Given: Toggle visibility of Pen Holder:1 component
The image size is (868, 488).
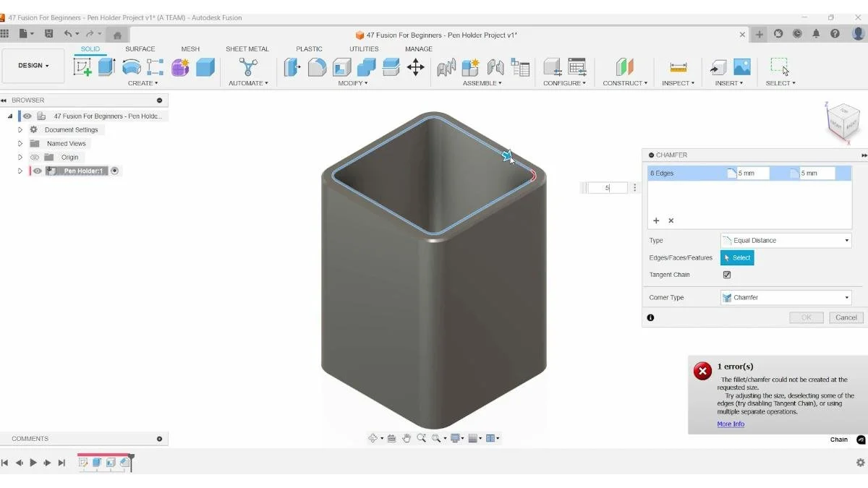Looking at the screenshot, I should click(x=38, y=171).
